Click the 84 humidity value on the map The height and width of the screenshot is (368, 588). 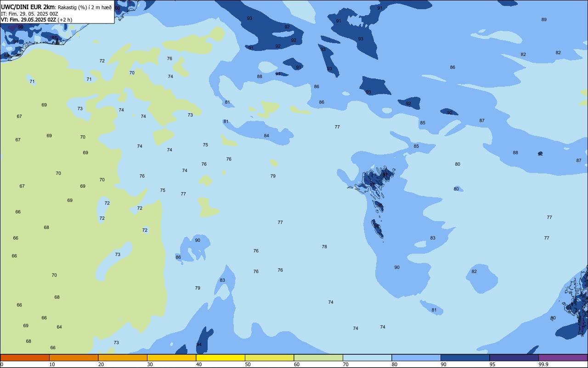266,136
